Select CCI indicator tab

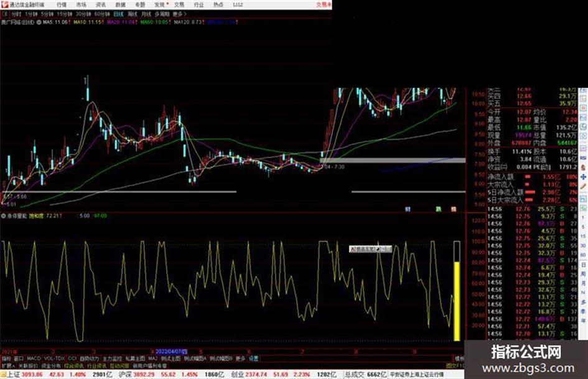click(x=72, y=358)
